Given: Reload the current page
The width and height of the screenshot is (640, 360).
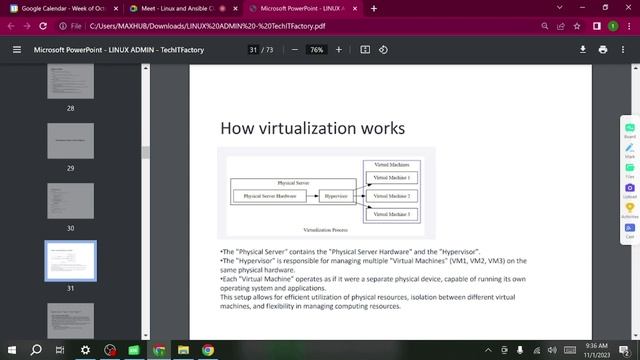Looking at the screenshot, I should [43, 26].
